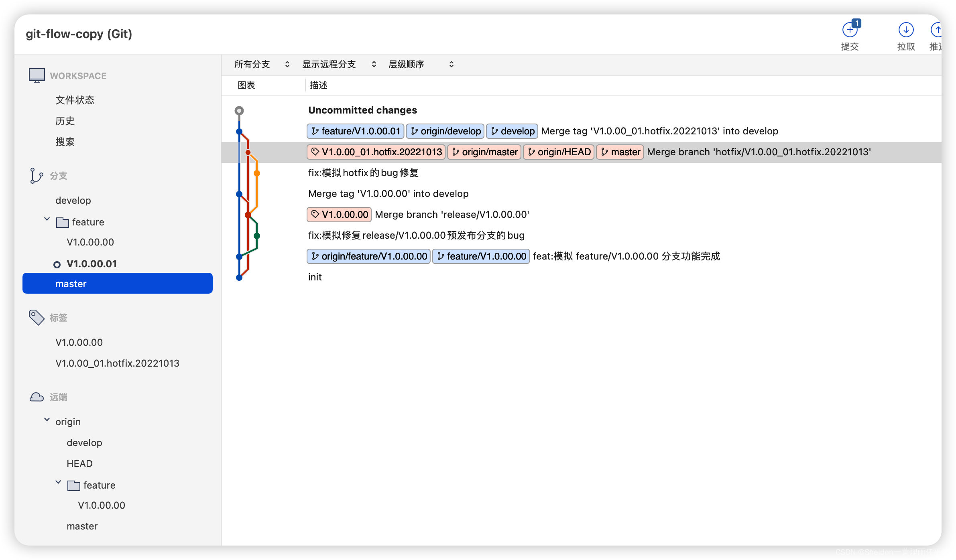The image size is (956, 560).
Task: Select tag V1.0.00_01.hotfix.20221013 in sidebar
Action: (117, 363)
